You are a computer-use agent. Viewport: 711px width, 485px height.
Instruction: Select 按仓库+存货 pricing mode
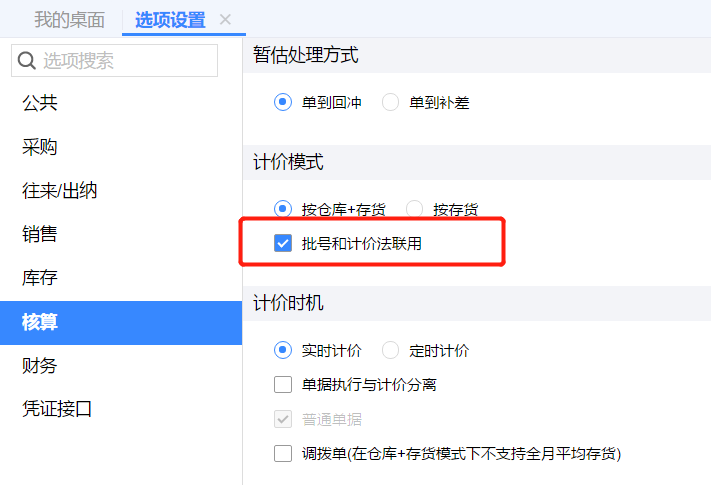283,209
